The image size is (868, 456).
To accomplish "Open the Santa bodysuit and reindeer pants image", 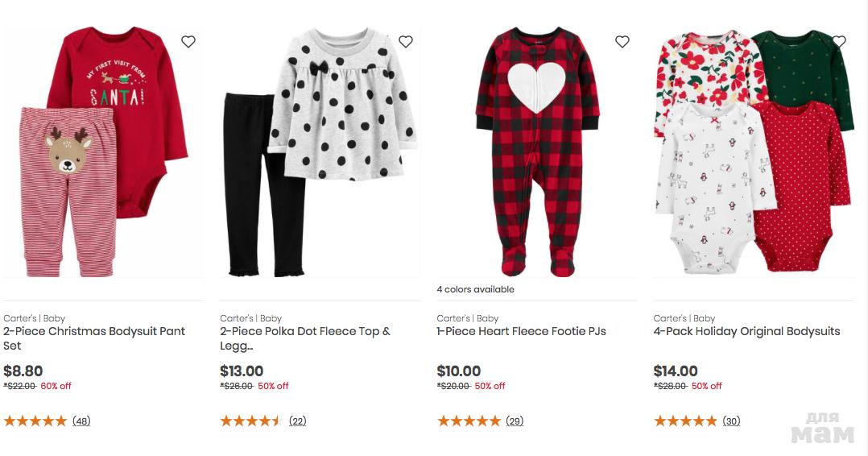I will 103,153.
